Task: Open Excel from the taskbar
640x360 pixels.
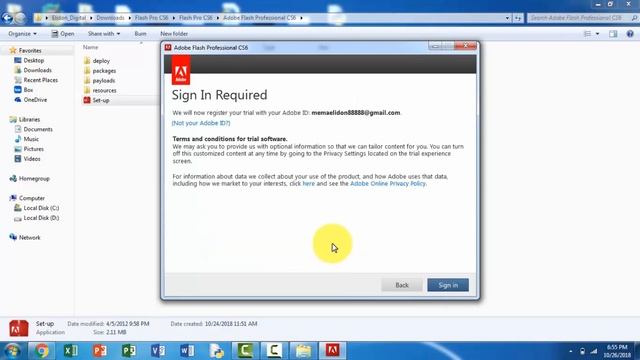Action: point(71,351)
